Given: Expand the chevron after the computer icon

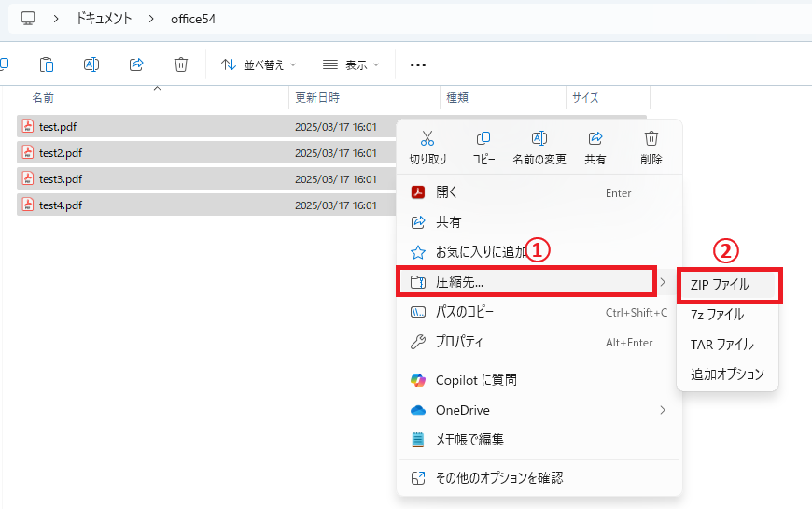Looking at the screenshot, I should coord(56,19).
